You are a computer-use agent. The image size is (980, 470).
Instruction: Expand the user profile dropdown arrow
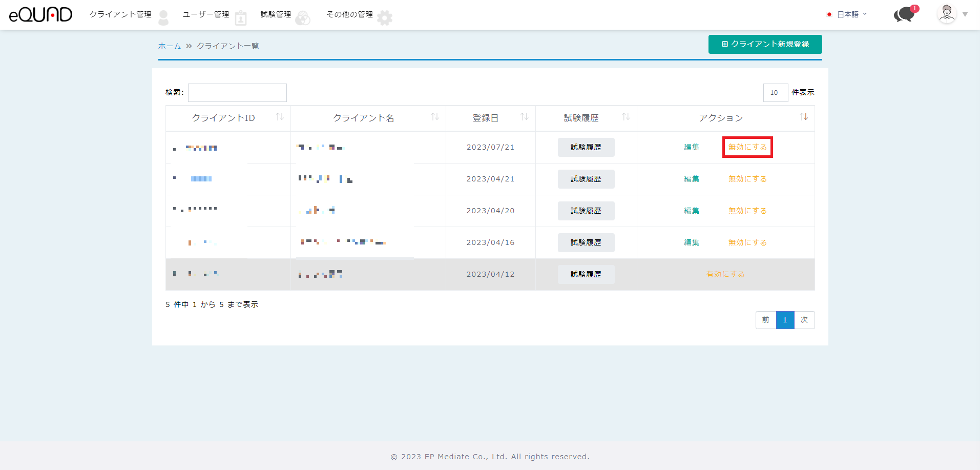pos(965,14)
